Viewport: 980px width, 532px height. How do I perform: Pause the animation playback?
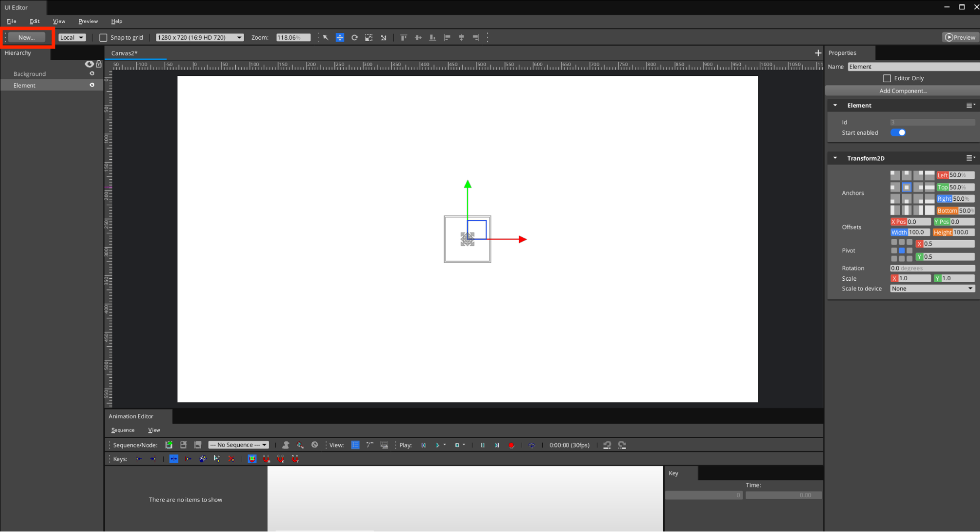pyautogui.click(x=482, y=445)
